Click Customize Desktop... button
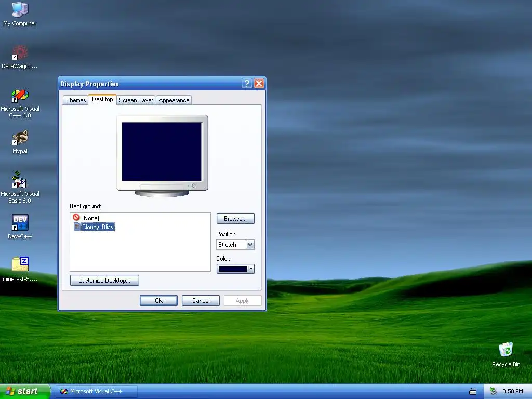Image resolution: width=532 pixels, height=399 pixels. click(x=104, y=280)
